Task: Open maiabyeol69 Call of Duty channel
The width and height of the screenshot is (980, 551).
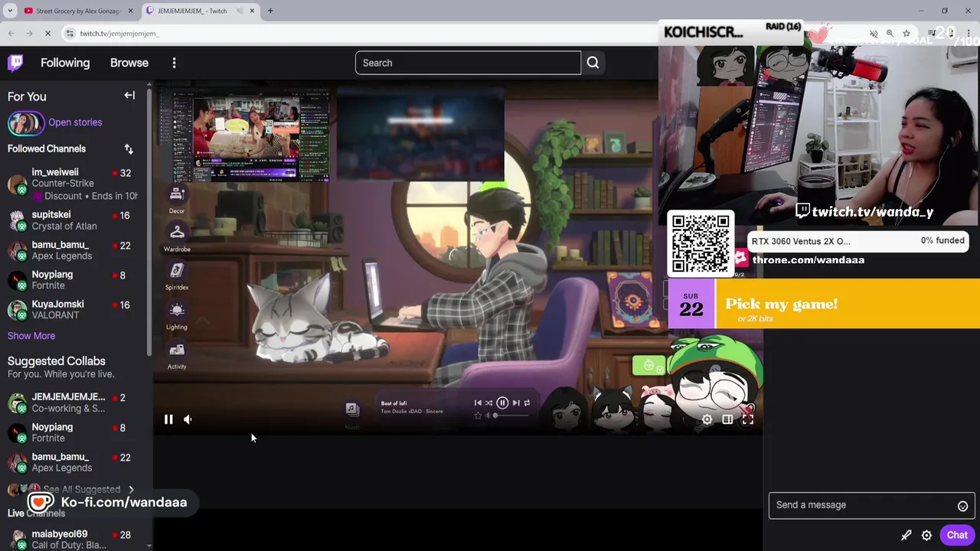Action: (x=73, y=540)
